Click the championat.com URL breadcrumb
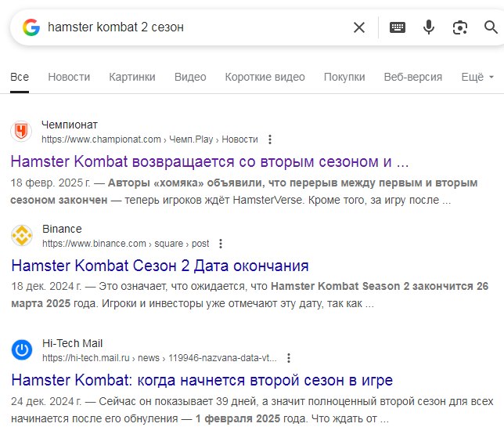504x427 pixels. pyautogui.click(x=149, y=139)
